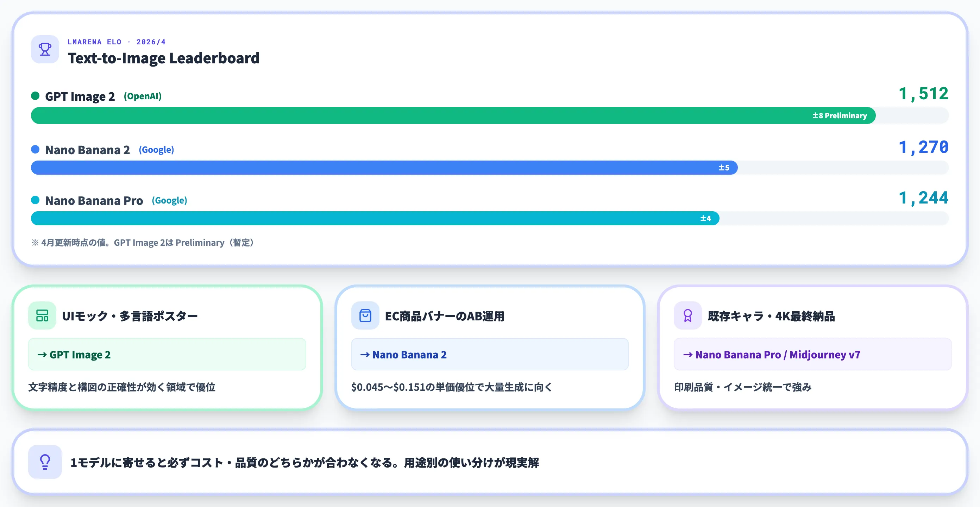The height and width of the screenshot is (507, 980).
Task: Expand the Nano Banana 2 leaderboard row
Action: click(x=88, y=150)
